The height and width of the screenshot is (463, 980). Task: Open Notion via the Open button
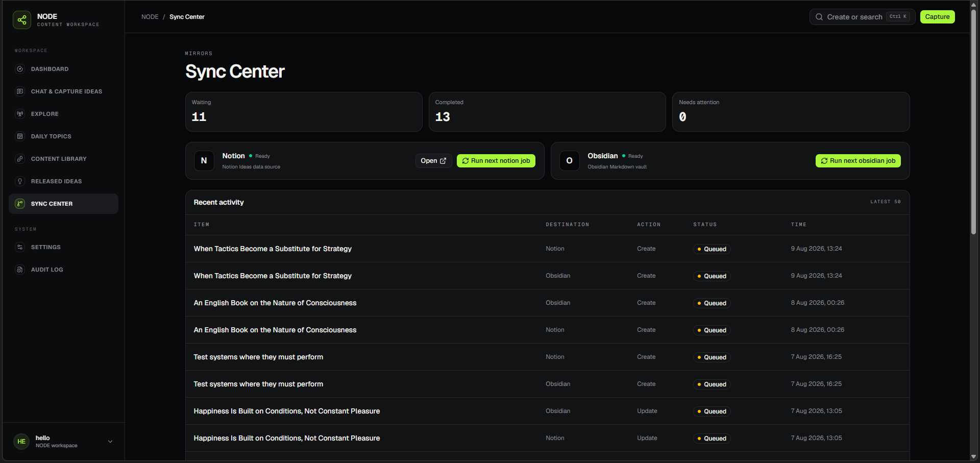433,161
